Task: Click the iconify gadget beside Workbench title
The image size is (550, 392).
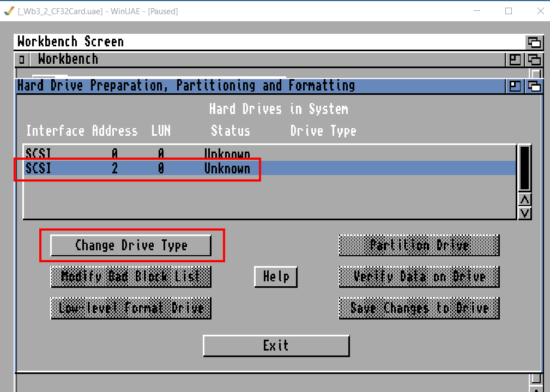Action: point(21,59)
